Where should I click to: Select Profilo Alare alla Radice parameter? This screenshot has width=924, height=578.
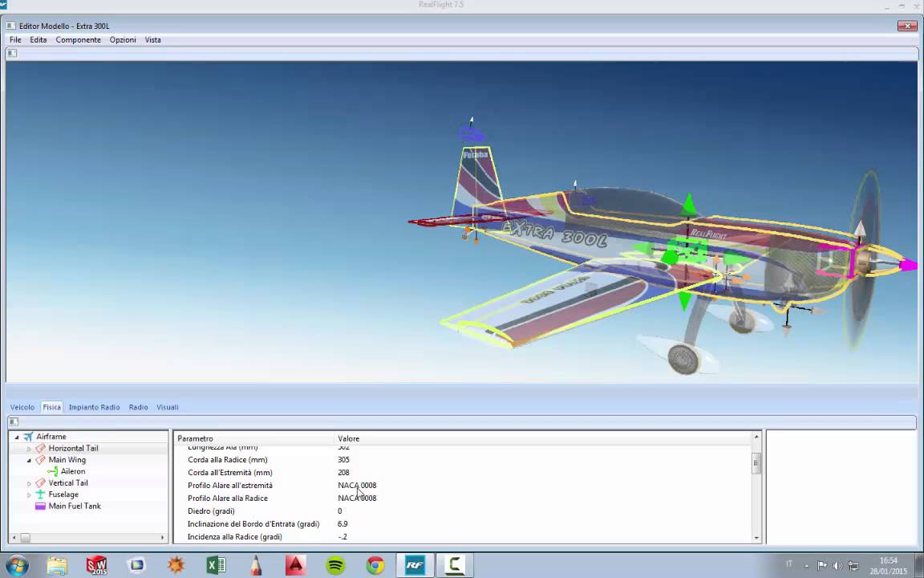click(x=228, y=499)
